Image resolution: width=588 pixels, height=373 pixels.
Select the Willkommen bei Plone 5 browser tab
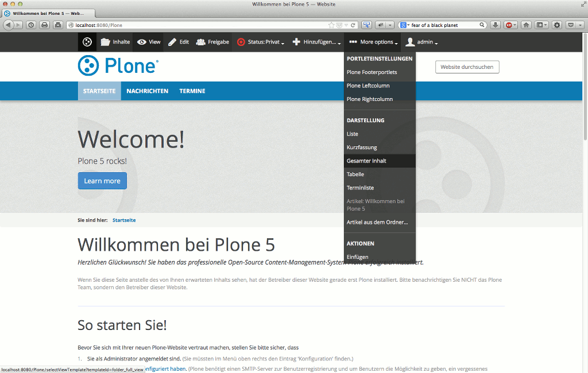(48, 14)
